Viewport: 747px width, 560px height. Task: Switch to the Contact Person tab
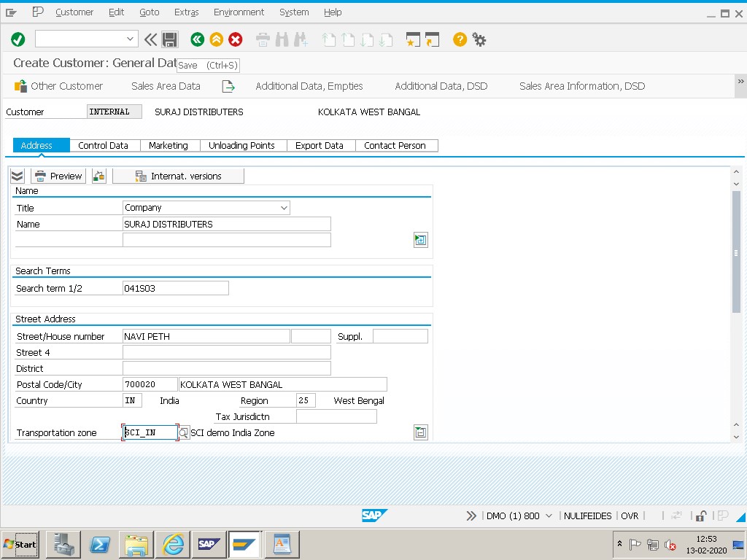pyautogui.click(x=395, y=146)
